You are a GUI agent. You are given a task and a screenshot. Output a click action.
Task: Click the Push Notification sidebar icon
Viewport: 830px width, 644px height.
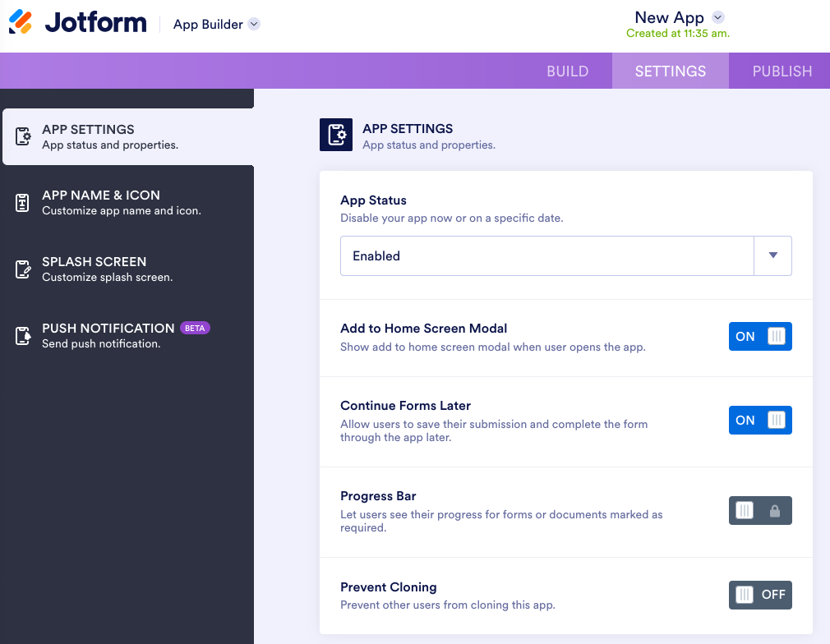point(23,335)
